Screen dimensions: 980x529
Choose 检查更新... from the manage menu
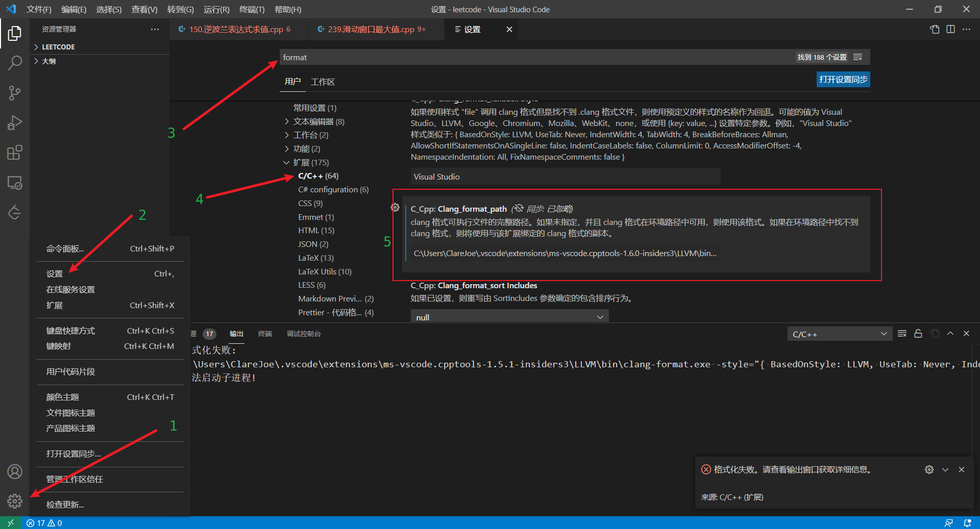110,505
